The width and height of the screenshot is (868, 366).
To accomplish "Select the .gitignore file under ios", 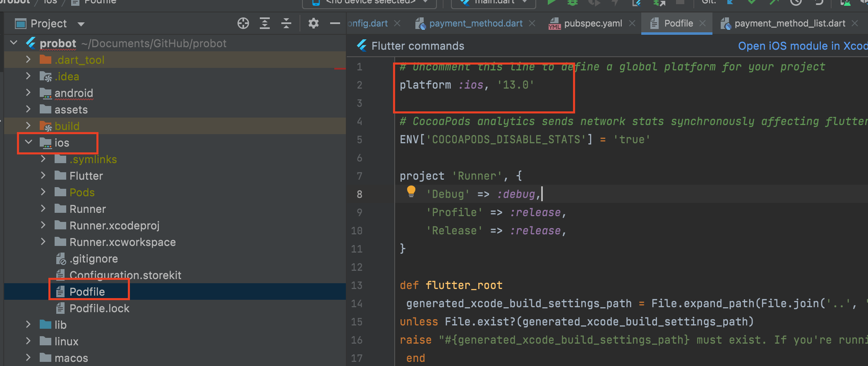I will (x=94, y=259).
